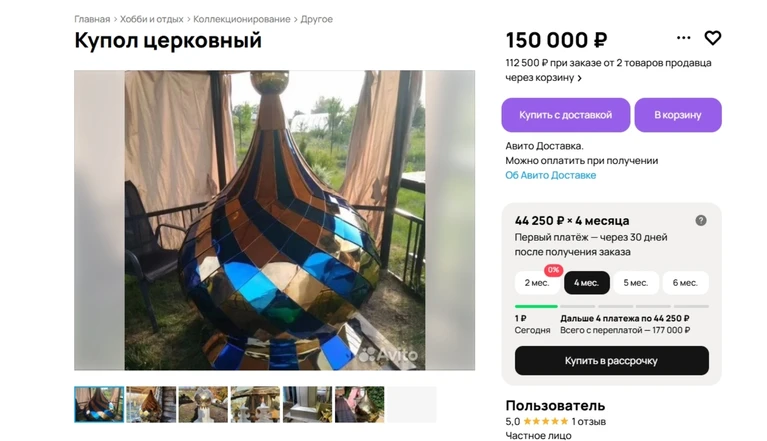Viewport: 767px width, 441px height.
Task: Show the second photo thumbnail
Action: pyautogui.click(x=151, y=404)
